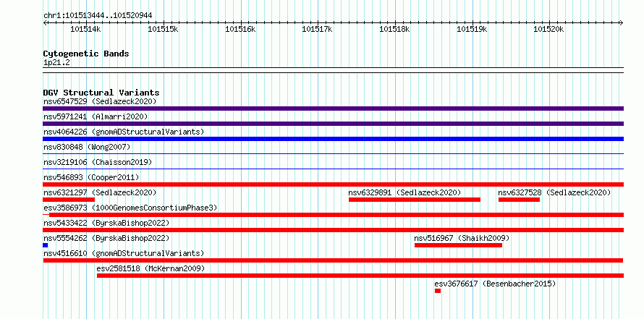The width and height of the screenshot is (644, 319).
Task: Click the 101519k ruler position
Action: 472,29
